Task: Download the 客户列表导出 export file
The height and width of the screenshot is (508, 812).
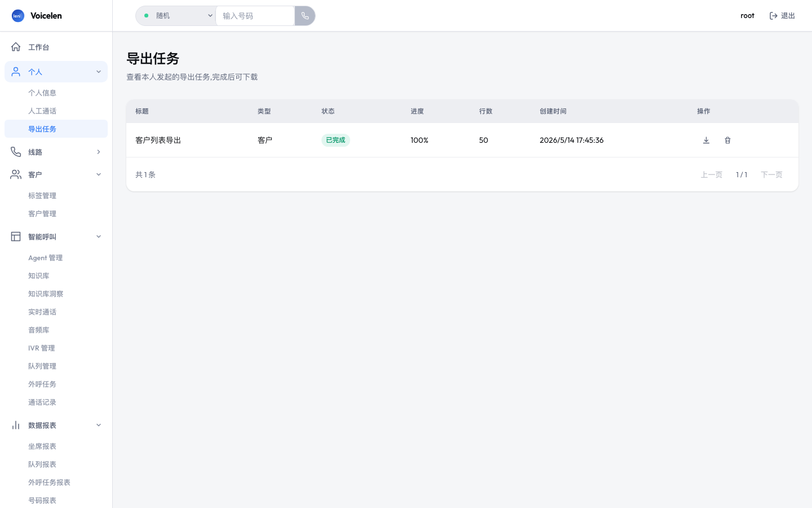Action: [x=706, y=140]
